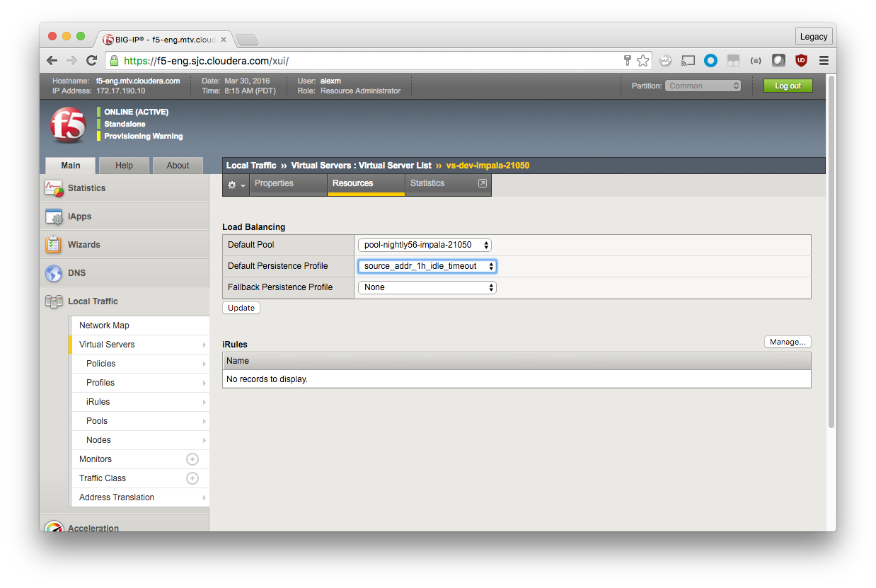
Task: Click the Update button
Action: [x=241, y=308]
